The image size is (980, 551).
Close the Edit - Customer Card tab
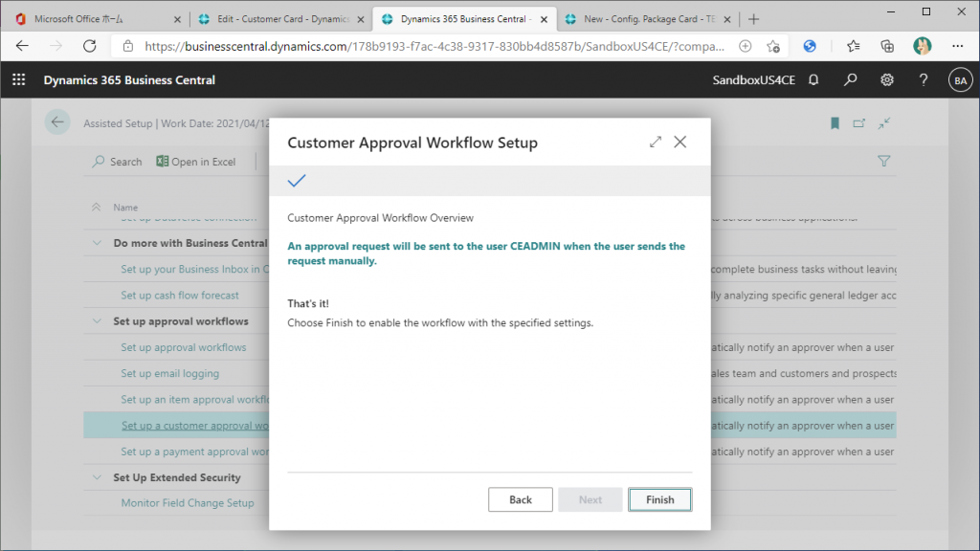click(361, 19)
